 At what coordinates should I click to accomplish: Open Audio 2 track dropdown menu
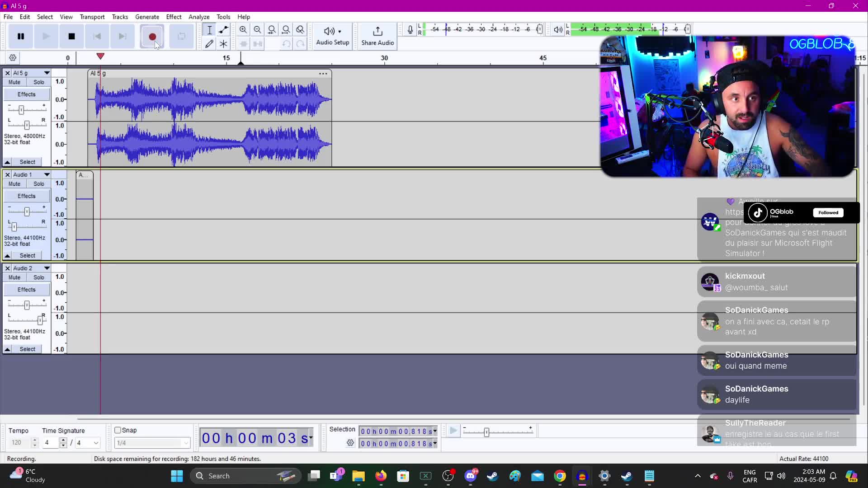coord(47,268)
